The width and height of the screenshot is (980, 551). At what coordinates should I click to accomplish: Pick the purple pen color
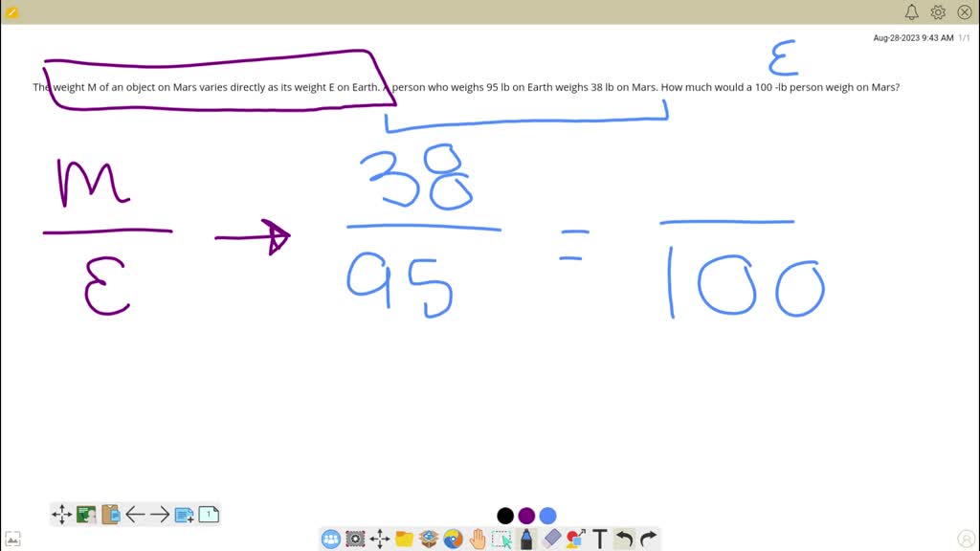(x=527, y=516)
